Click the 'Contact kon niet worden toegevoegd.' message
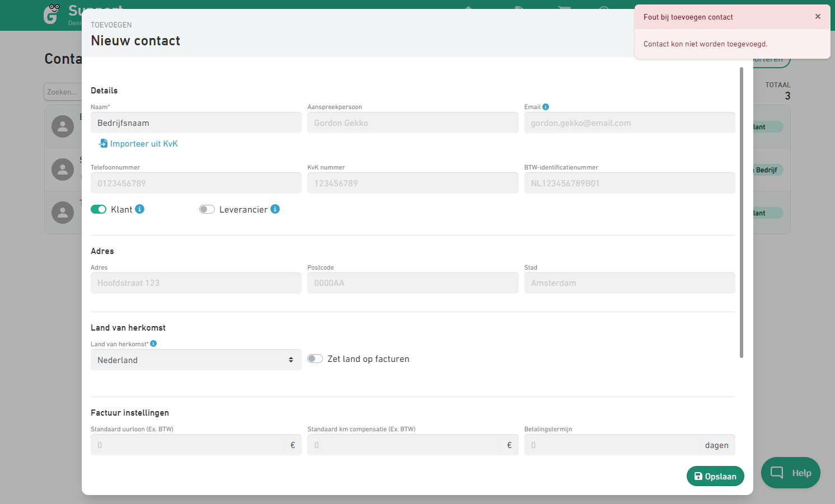Screen dimensions: 835x504 (x=706, y=44)
